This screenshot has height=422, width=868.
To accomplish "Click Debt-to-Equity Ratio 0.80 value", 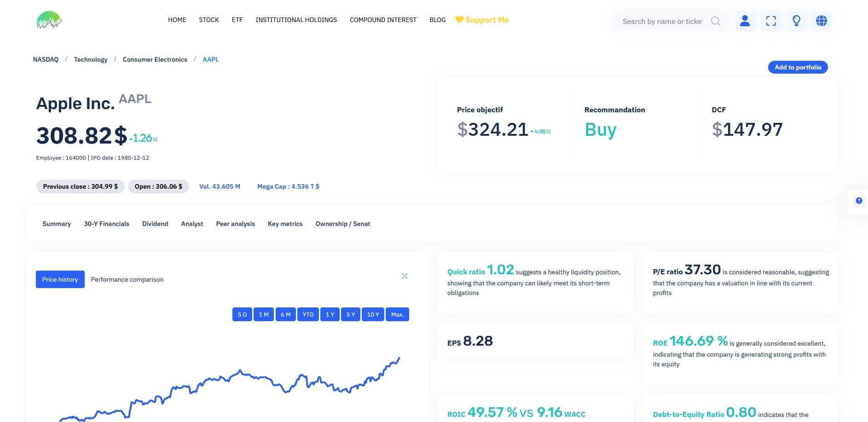I will [741, 412].
